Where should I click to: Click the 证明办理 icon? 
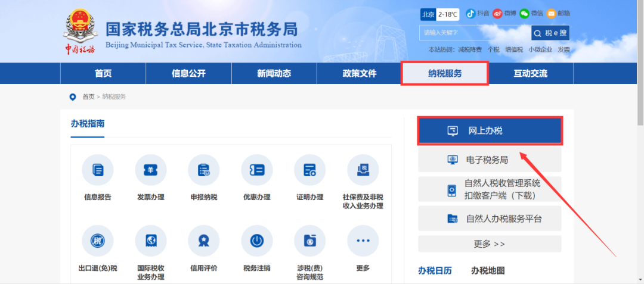pyautogui.click(x=309, y=170)
